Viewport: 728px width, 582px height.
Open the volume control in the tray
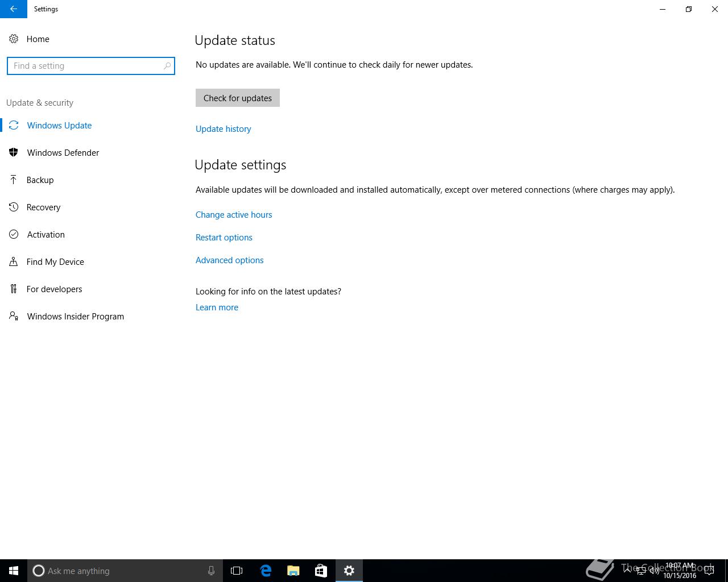click(x=654, y=571)
